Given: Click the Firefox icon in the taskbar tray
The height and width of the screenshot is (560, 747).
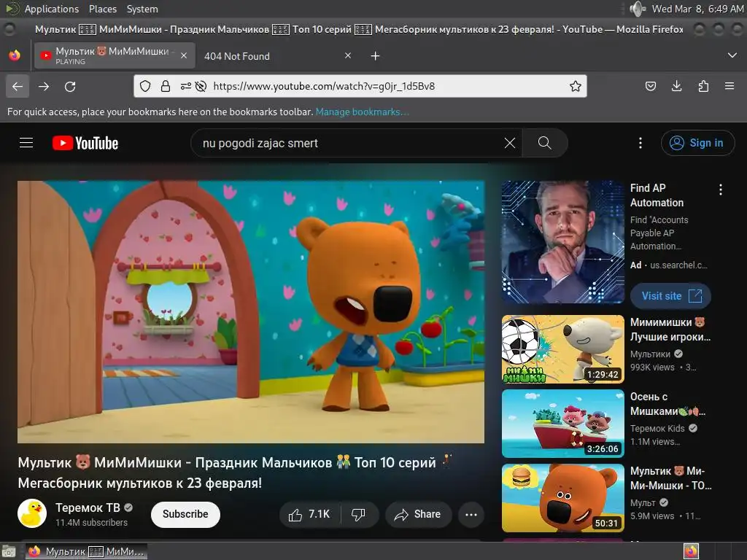Looking at the screenshot, I should (x=692, y=551).
